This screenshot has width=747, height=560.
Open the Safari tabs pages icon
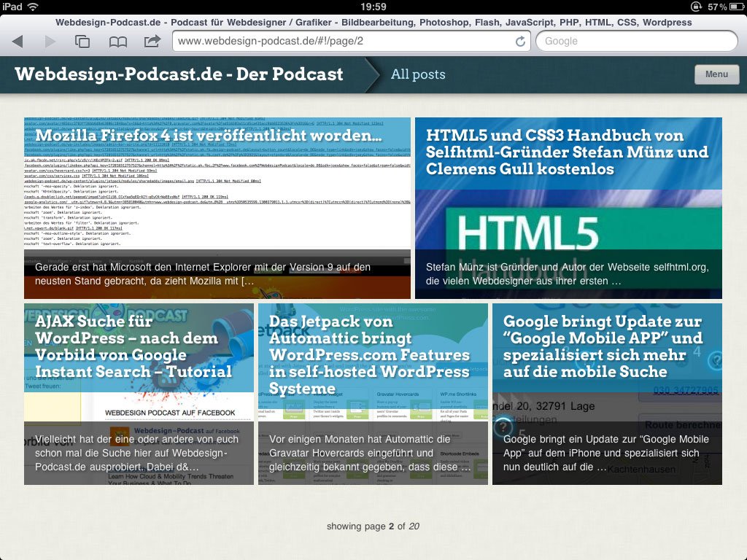click(x=82, y=42)
